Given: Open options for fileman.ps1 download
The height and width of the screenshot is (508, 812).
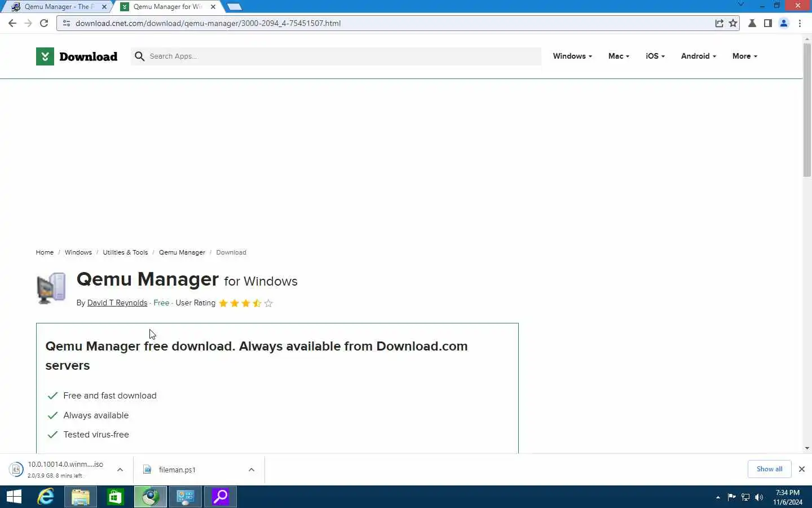Looking at the screenshot, I should coord(251,470).
